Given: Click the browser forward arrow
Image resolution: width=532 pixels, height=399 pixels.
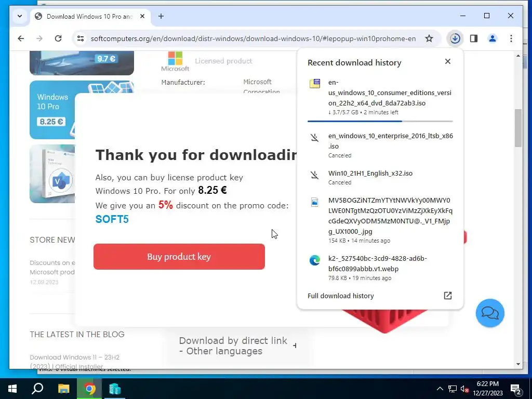Looking at the screenshot, I should click(x=39, y=38).
